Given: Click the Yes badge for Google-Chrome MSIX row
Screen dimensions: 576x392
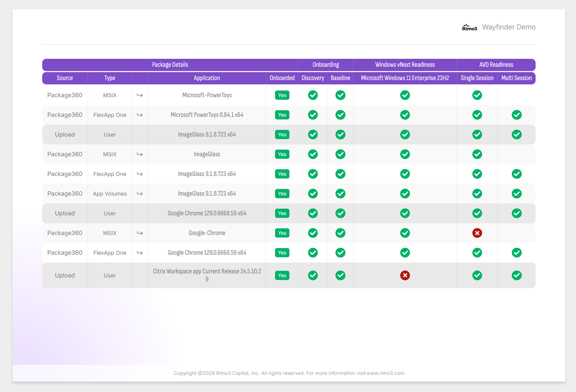Looking at the screenshot, I should 282,233.
